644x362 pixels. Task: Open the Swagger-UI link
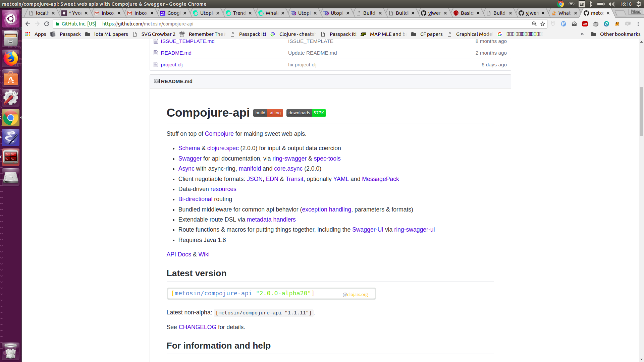point(368,230)
